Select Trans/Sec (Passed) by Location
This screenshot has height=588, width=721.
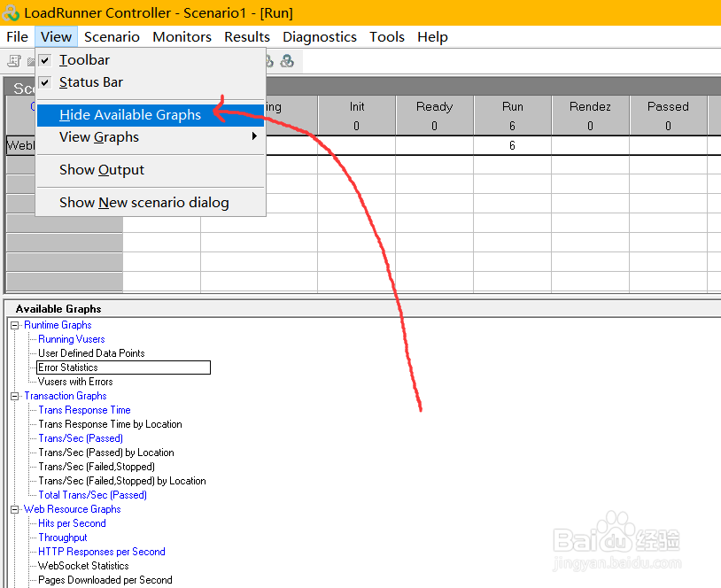click(x=106, y=453)
